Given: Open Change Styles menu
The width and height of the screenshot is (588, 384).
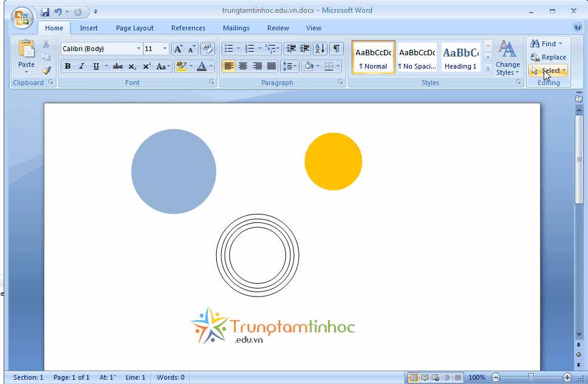Looking at the screenshot, I should tap(507, 57).
